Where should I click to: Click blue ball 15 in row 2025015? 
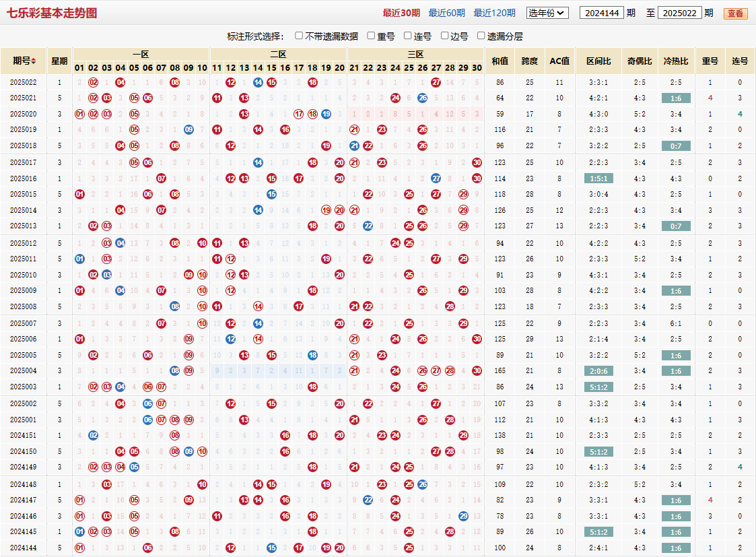271,195
